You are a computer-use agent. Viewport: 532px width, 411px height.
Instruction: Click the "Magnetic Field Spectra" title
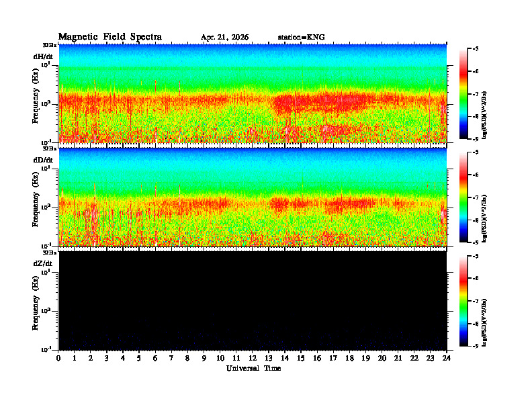point(110,37)
